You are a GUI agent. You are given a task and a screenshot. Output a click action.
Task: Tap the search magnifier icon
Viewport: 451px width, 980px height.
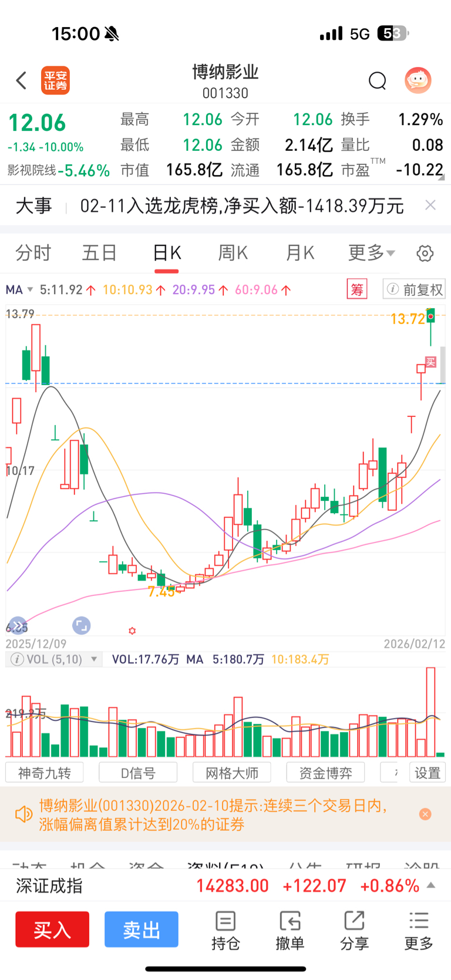click(378, 80)
